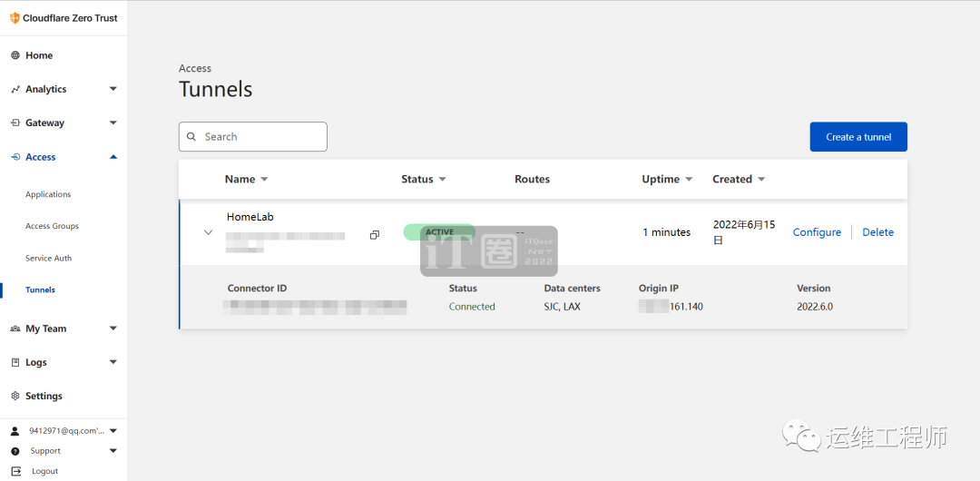Open the account email dropdown arrow
The image size is (980, 481).
(113, 431)
